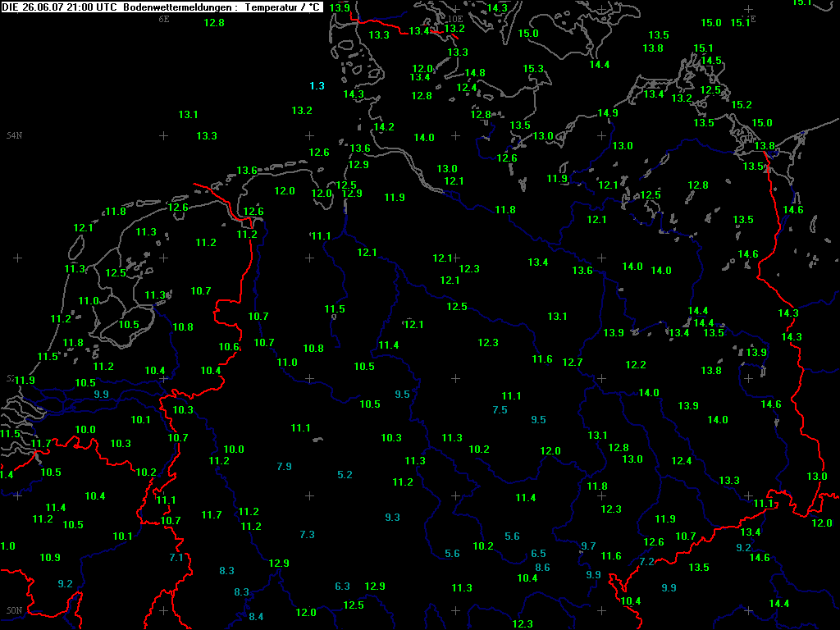The width and height of the screenshot is (840, 630).
Task: Select the 12.7 station temperature
Action: click(573, 363)
